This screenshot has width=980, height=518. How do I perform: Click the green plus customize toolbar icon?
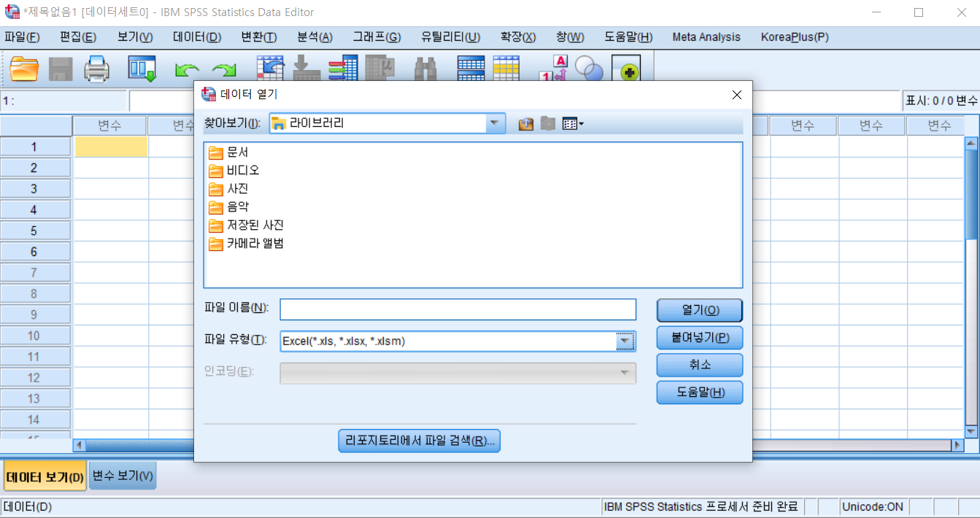click(626, 69)
